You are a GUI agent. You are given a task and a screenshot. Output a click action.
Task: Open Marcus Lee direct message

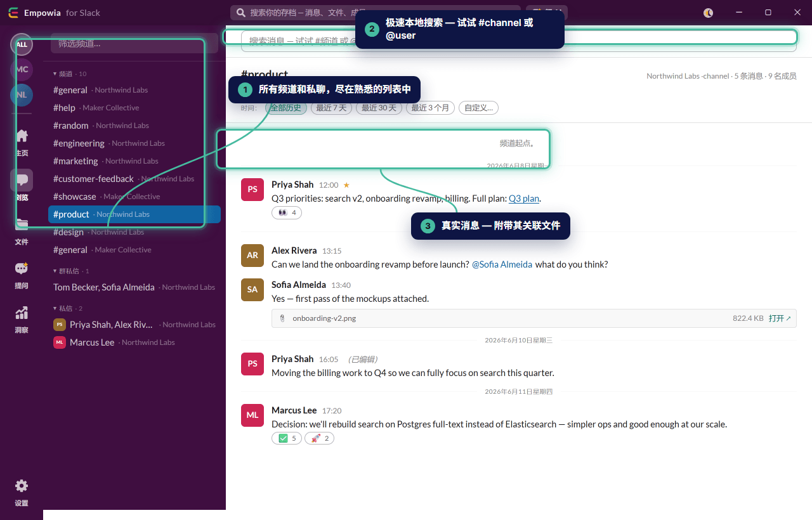(x=134, y=342)
